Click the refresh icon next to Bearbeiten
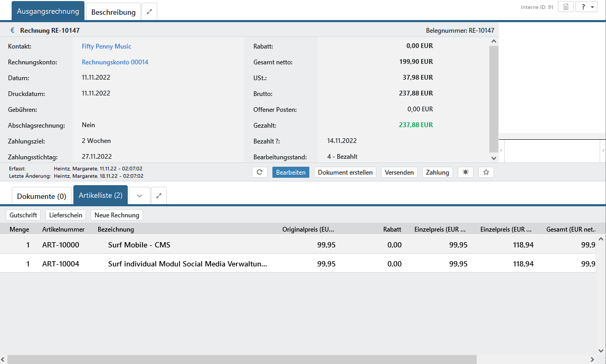Screen dimensions: 606x364 pyautogui.click(x=259, y=173)
